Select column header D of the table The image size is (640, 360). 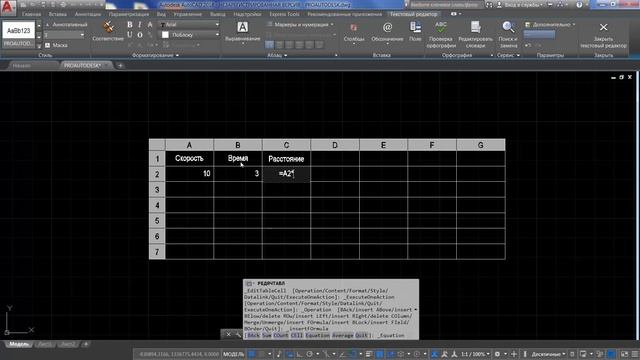pyautogui.click(x=335, y=145)
